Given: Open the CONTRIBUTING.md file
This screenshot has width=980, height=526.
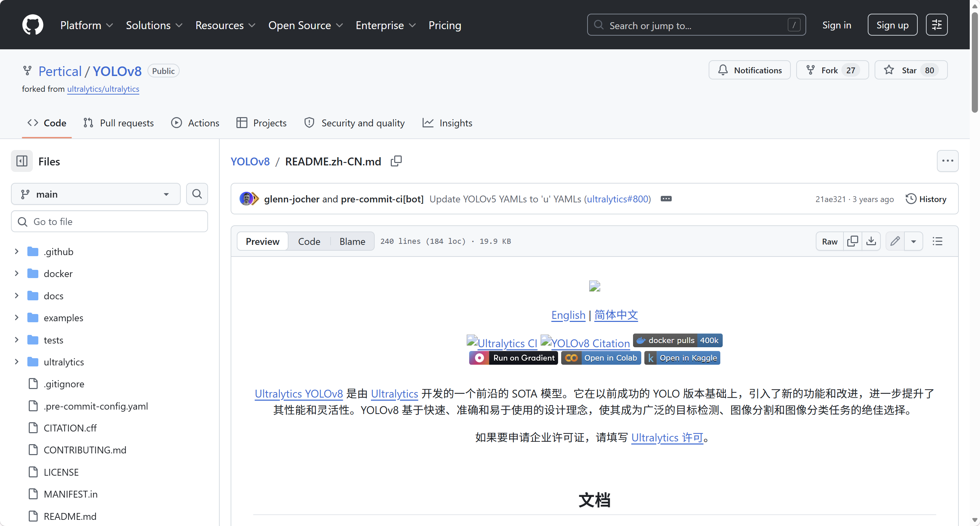Looking at the screenshot, I should click(x=85, y=450).
